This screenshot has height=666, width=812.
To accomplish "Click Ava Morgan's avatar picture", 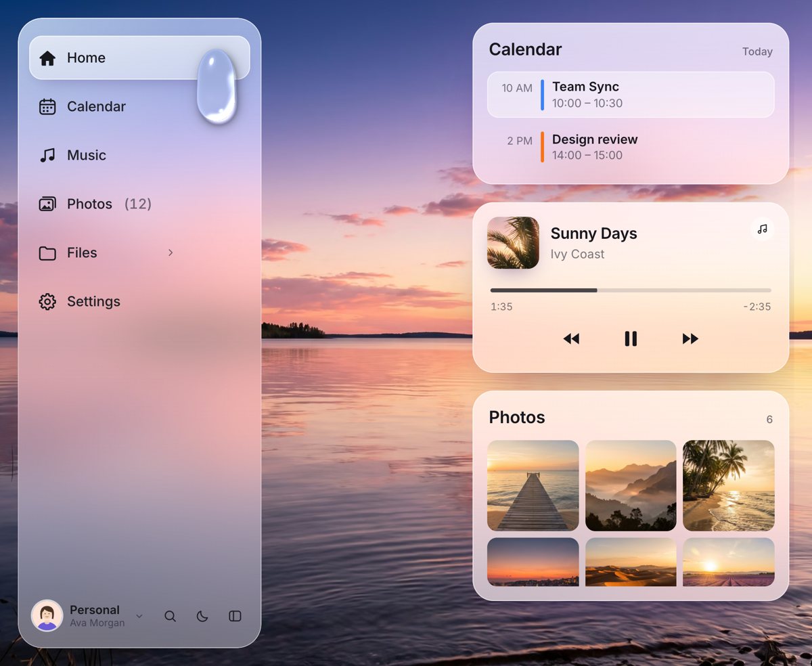I will pos(47,616).
